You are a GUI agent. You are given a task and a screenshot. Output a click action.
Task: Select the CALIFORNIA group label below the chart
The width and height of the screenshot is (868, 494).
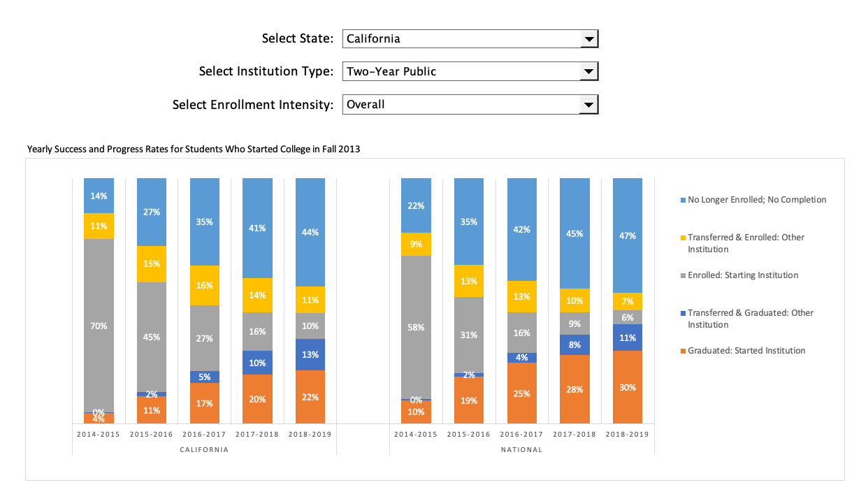click(x=204, y=449)
